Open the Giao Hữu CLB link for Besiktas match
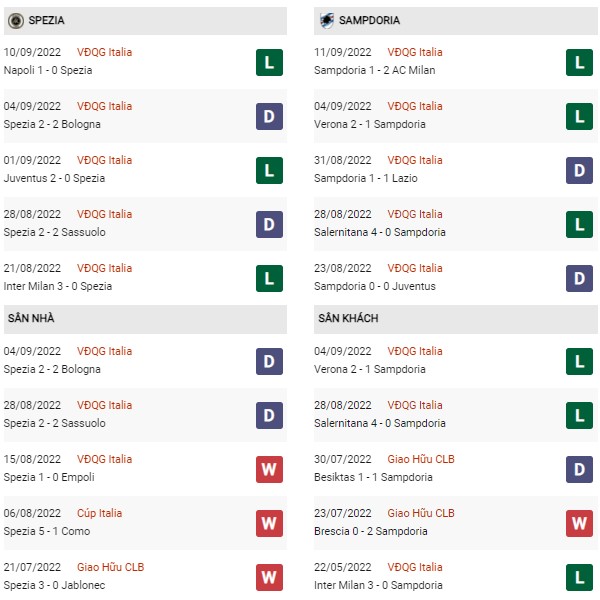Viewport: 600px width, 600px height. (421, 459)
